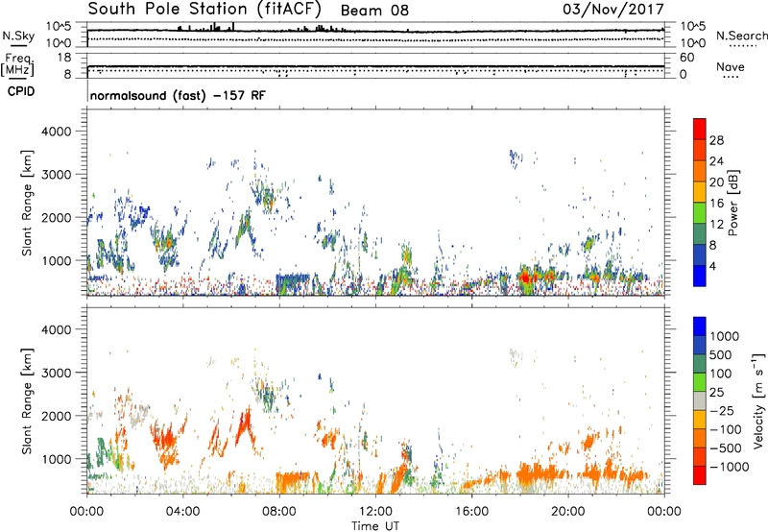Click the 'Time UT' axis label

click(375, 525)
